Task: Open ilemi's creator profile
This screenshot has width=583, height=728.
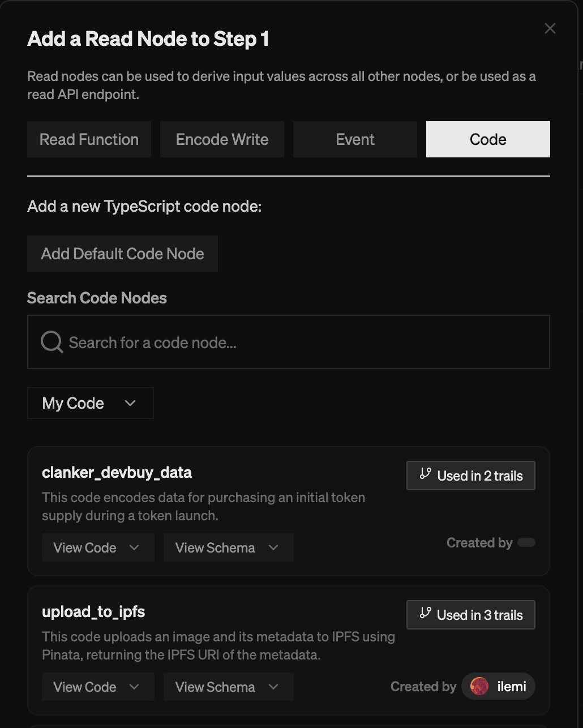Action: coord(498,686)
